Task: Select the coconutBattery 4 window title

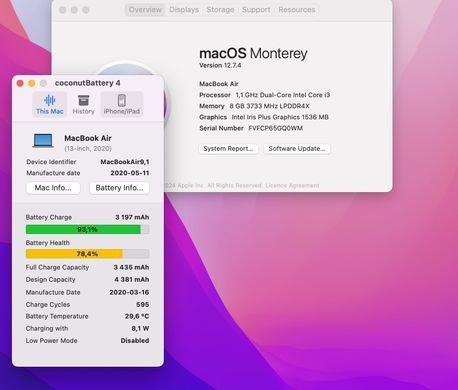Action: 87,83
